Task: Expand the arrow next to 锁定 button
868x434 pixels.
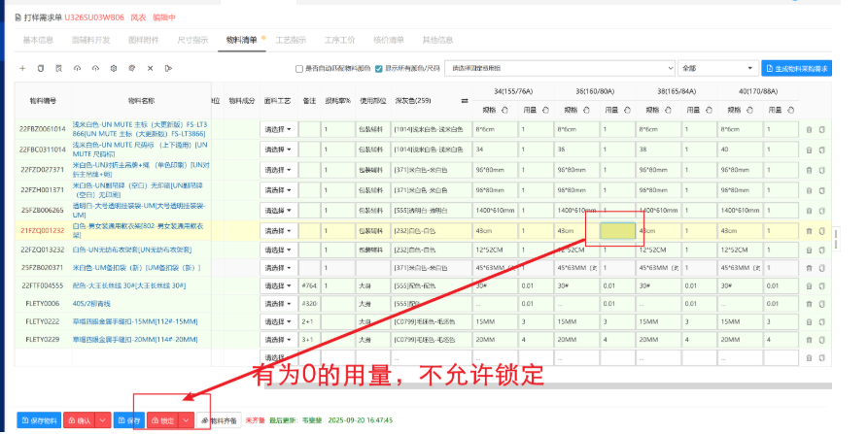Action: pyautogui.click(x=186, y=420)
